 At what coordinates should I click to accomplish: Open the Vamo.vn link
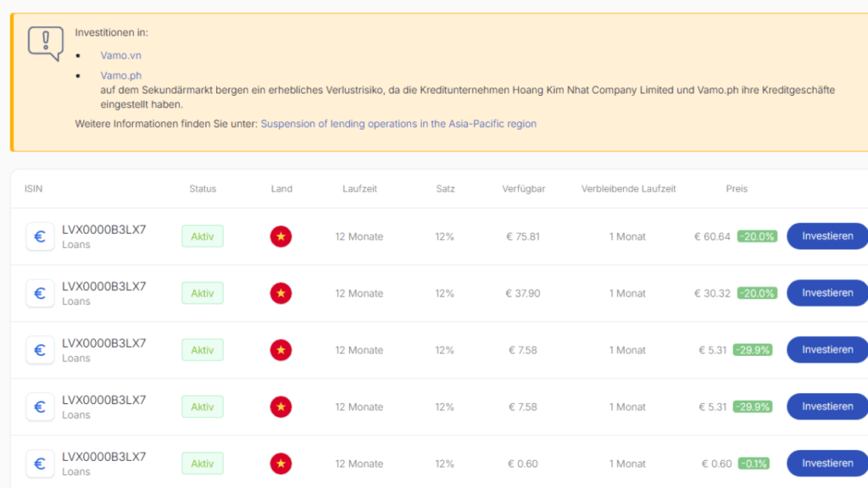click(120, 55)
